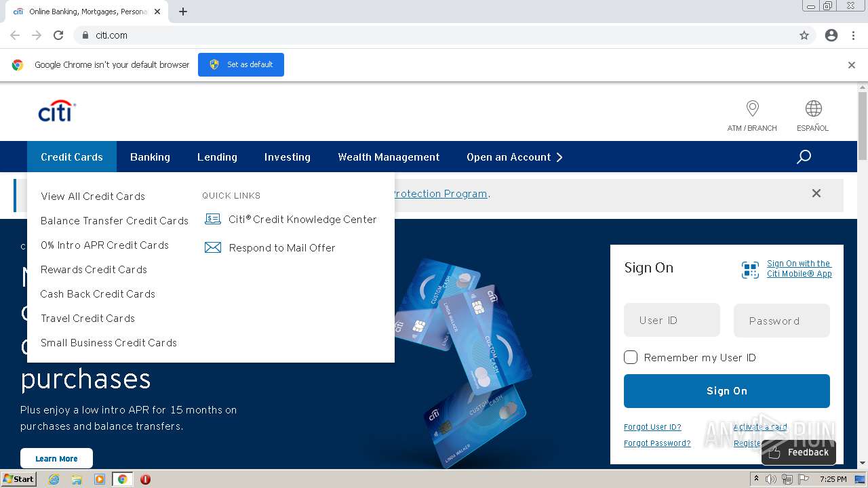Open the Investing menu

pos(288,157)
